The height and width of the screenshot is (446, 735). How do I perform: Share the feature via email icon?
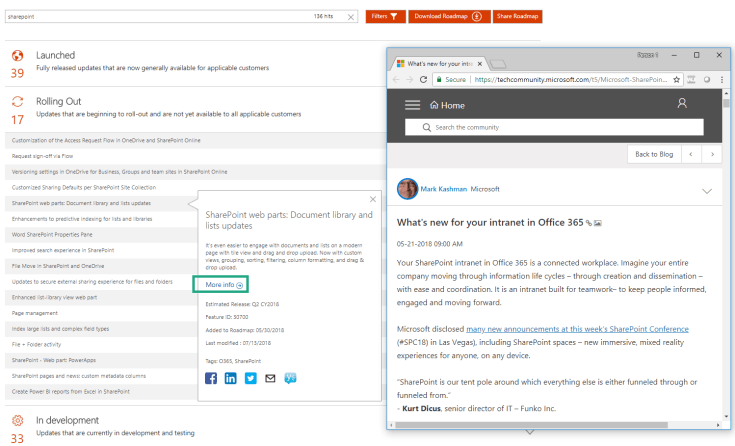(x=270, y=379)
